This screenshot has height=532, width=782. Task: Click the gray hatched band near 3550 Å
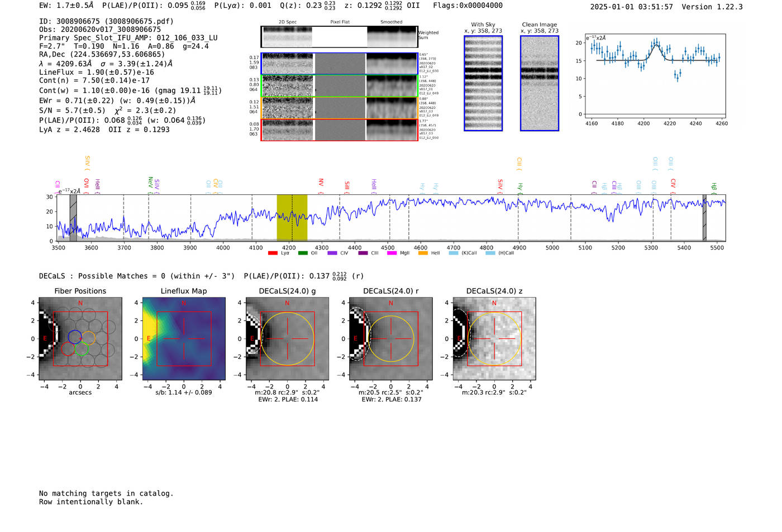[73, 218]
